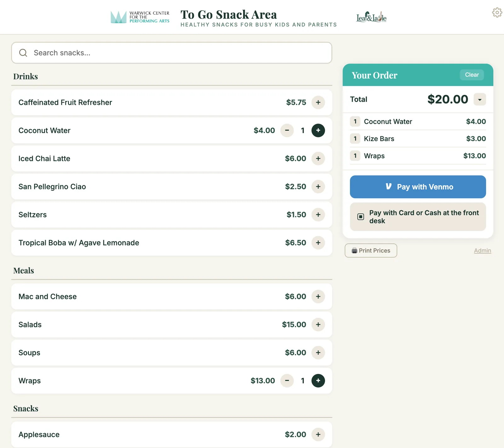
Task: Click the Applesauce item name
Action: click(39, 434)
